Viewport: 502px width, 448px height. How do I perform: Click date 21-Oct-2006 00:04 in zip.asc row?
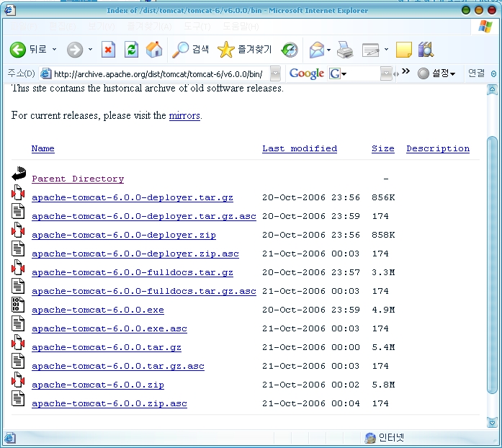pyautogui.click(x=311, y=403)
